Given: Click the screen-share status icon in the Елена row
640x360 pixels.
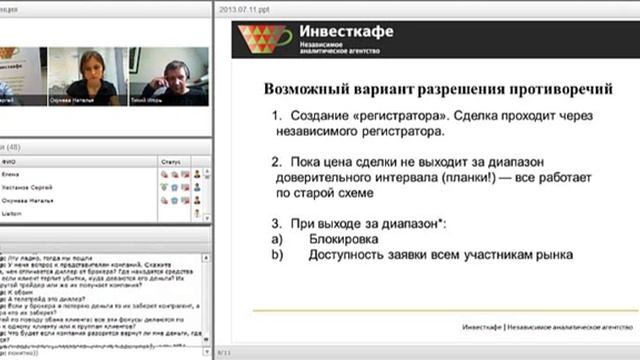Looking at the screenshot, I should pyautogui.click(x=185, y=174).
